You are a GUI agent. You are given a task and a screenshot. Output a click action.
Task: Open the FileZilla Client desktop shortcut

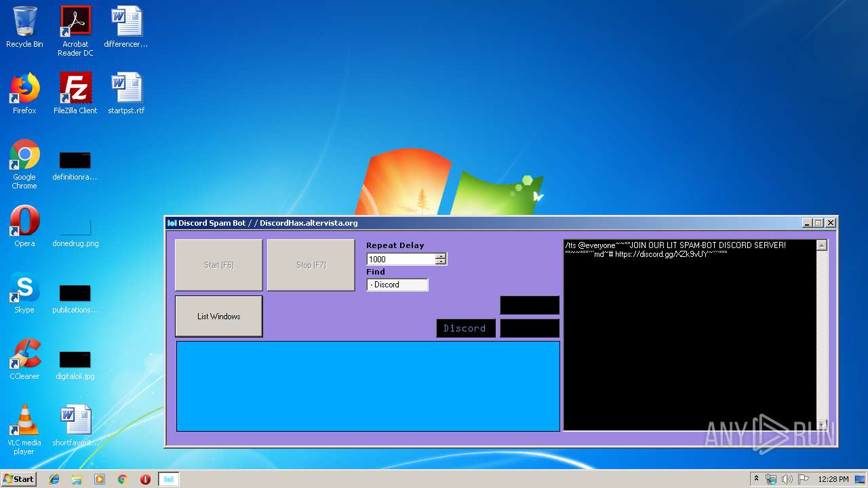click(x=75, y=94)
